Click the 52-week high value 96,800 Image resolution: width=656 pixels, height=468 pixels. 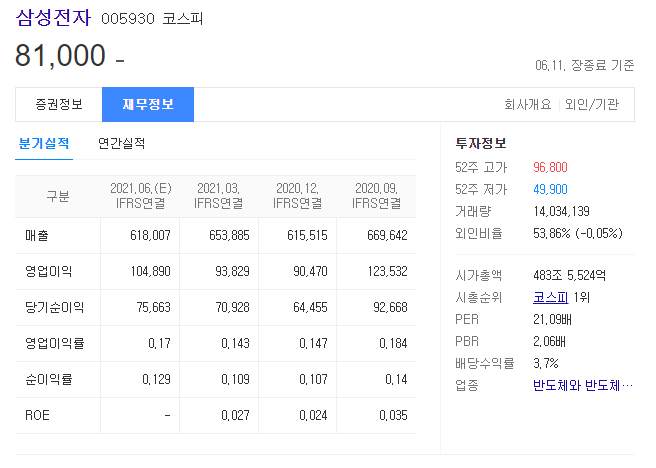point(551,167)
